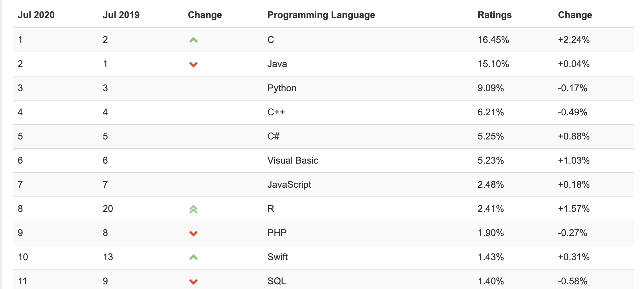Click the red down arrow in PHP row
644x289 pixels.
point(193,233)
